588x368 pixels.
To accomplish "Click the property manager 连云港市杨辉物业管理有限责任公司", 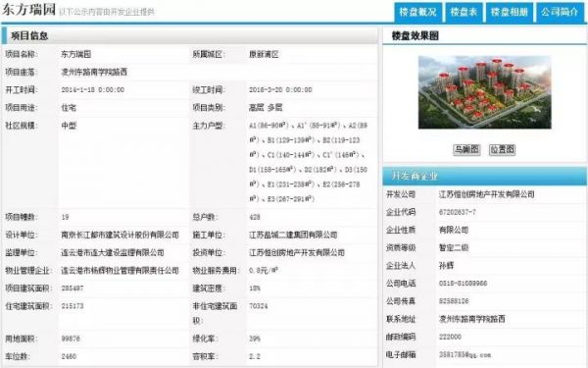I will point(120,271).
